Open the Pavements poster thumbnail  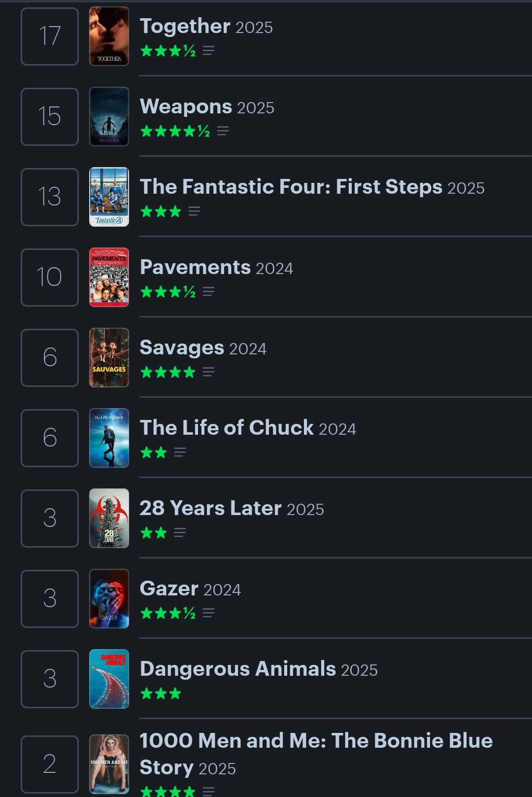point(109,277)
